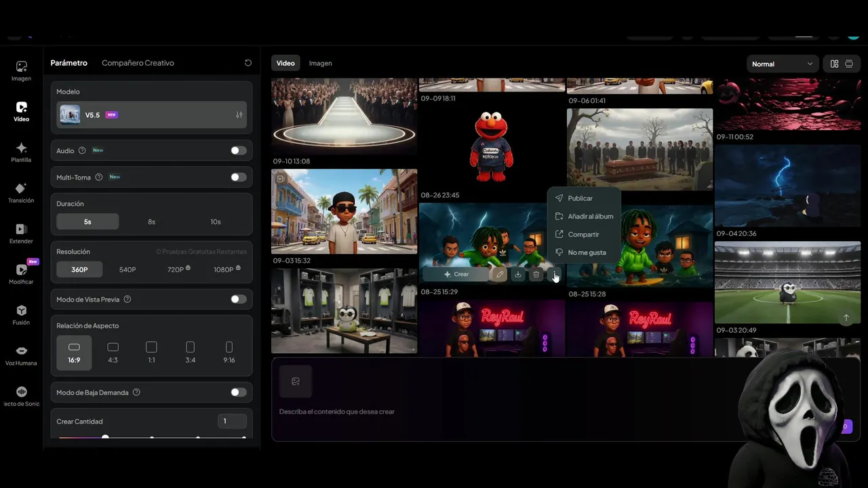Open the Voz Humana sidebar tool

click(21, 355)
